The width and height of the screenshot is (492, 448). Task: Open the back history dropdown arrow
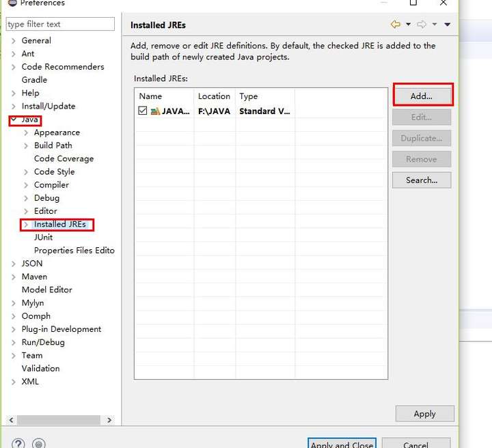(408, 24)
